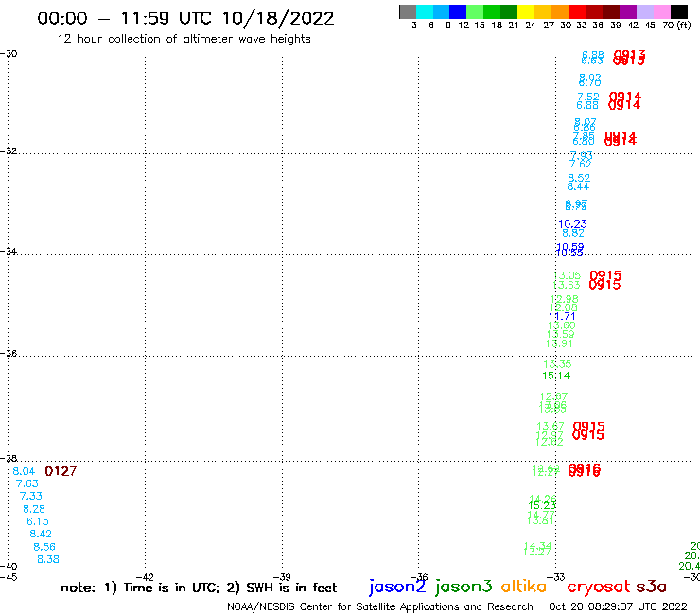Click the "8.38" wave height value
The height and width of the screenshot is (615, 700).
47,559
